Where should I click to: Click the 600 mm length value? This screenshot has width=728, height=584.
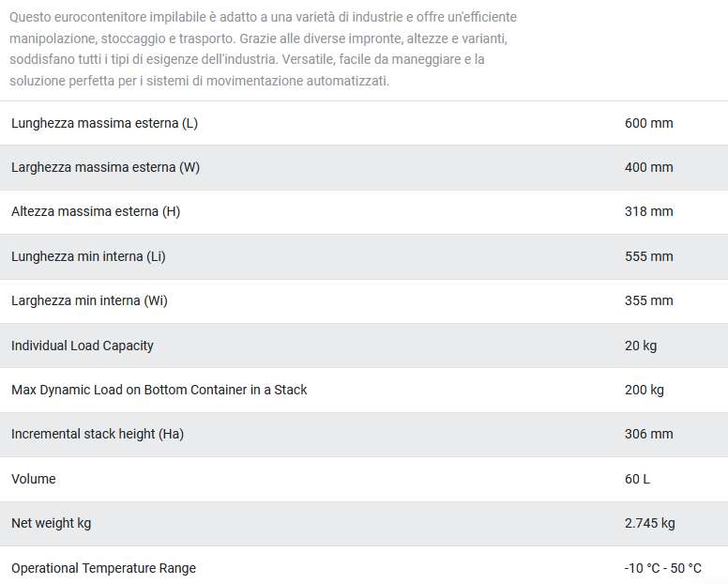648,123
